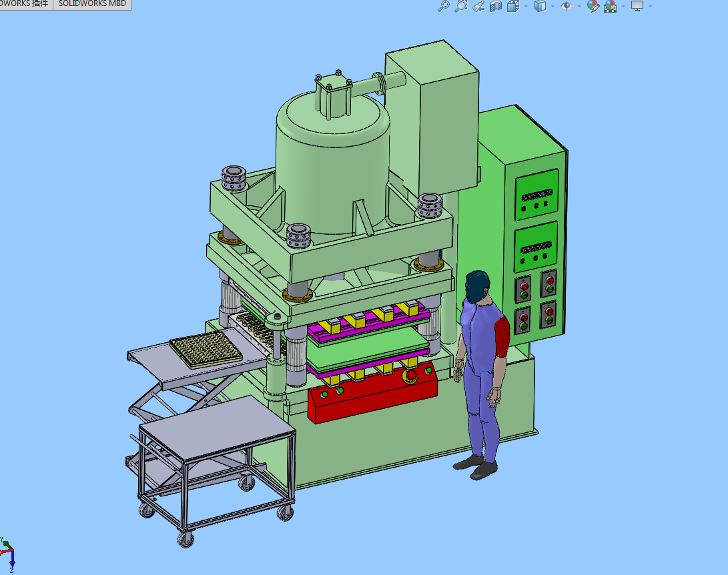728x575 pixels.
Task: Select the Zoom to Area tool
Action: pos(460,7)
